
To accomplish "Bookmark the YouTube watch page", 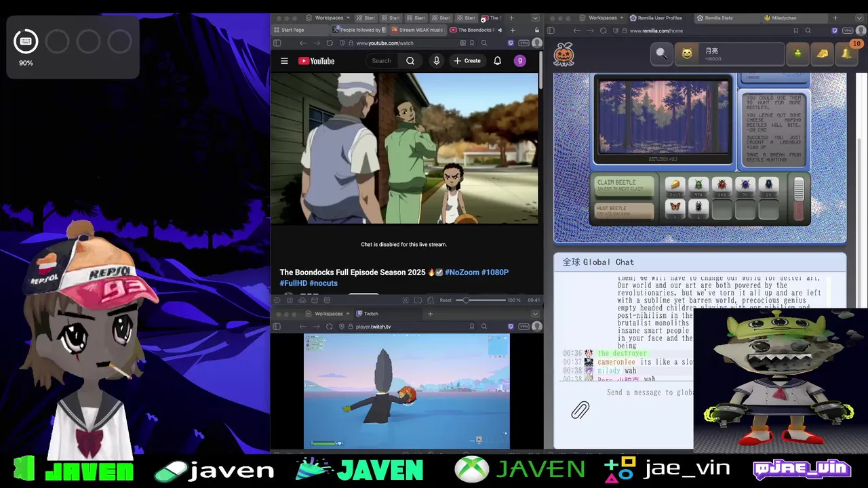I will pos(472,43).
